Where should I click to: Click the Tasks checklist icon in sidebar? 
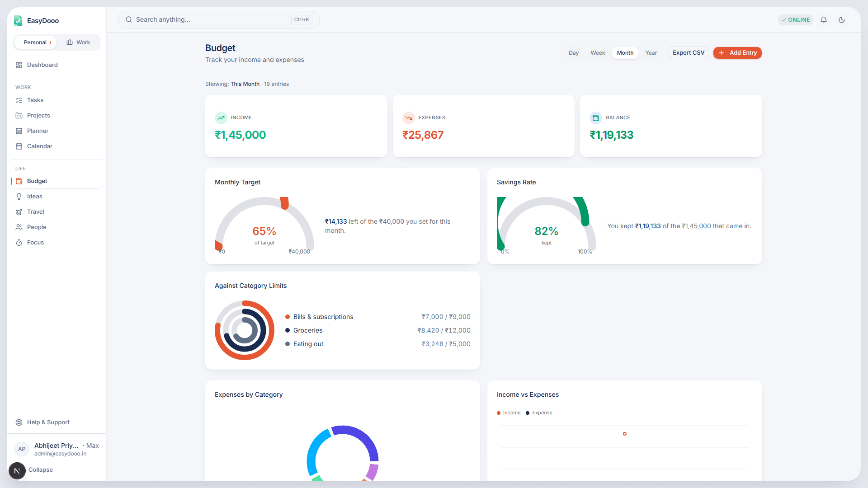tap(19, 100)
